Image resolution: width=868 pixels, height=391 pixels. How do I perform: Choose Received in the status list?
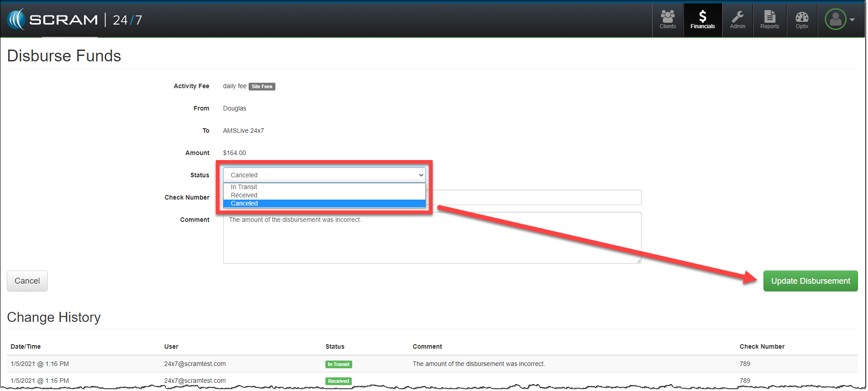tap(244, 195)
